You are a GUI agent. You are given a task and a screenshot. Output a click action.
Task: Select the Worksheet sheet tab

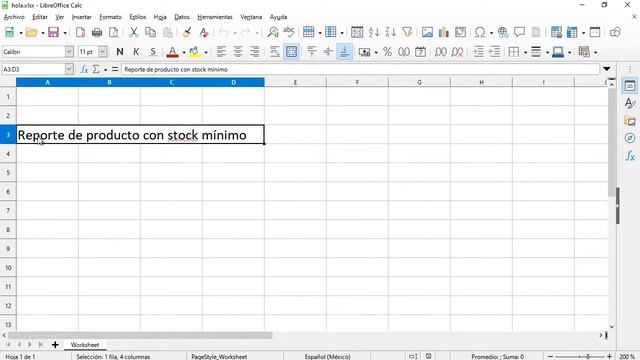(85, 345)
